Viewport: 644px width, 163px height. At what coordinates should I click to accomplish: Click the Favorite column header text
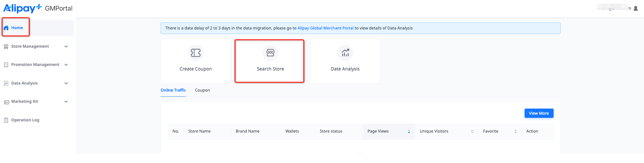coord(490,131)
